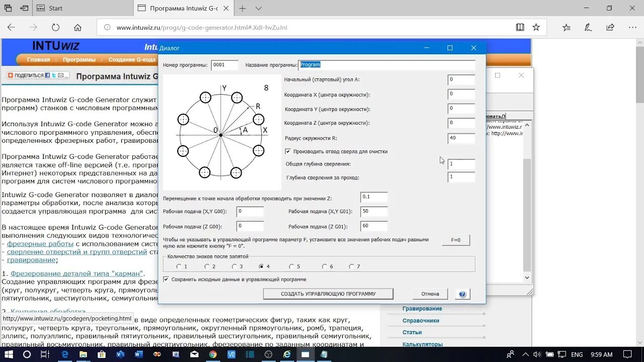Open the Windows Start menu
Screen dimensions: 644x362
(x=9, y=354)
